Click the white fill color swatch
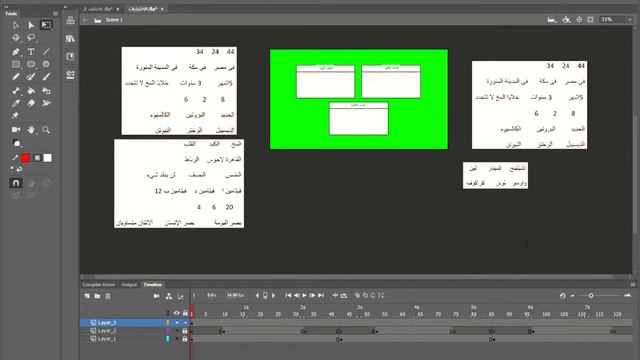 (x=48, y=158)
